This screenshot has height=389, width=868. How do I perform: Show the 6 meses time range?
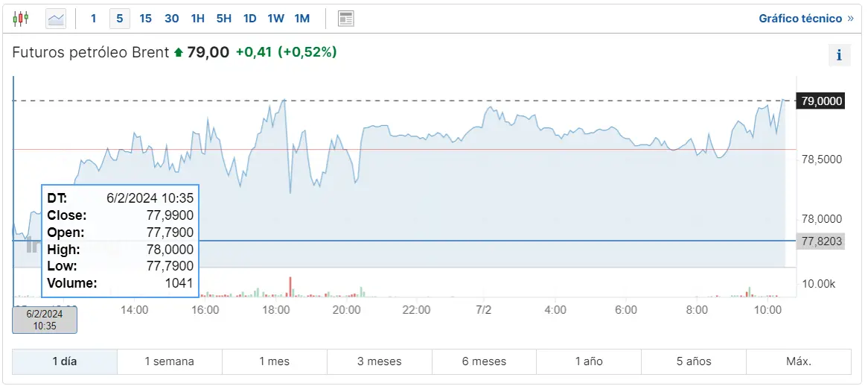tap(484, 361)
